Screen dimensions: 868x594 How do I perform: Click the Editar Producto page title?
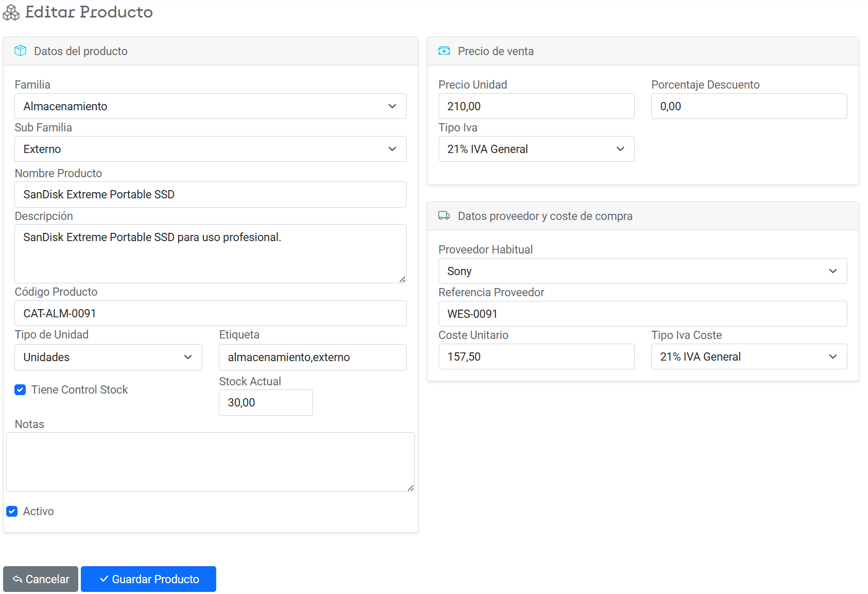(x=89, y=12)
